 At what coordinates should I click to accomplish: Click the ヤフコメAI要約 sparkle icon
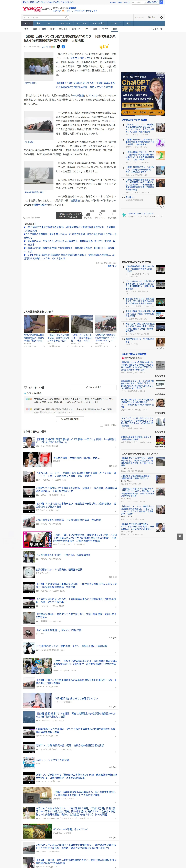coord(25,393)
